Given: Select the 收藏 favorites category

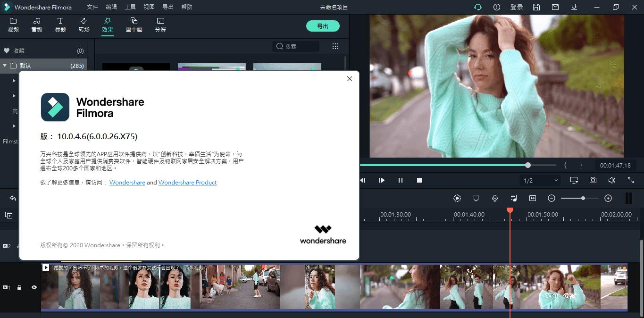Looking at the screenshot, I should click(x=43, y=50).
